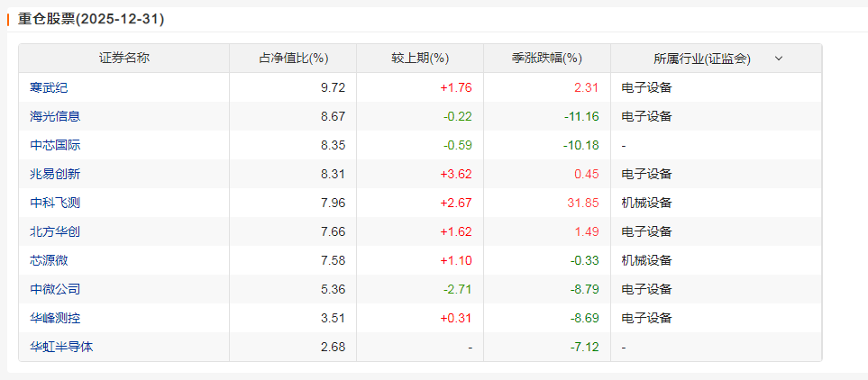Select quarterly change 2.31 for 寒武纪
The width and height of the screenshot is (868, 380).
587,87
